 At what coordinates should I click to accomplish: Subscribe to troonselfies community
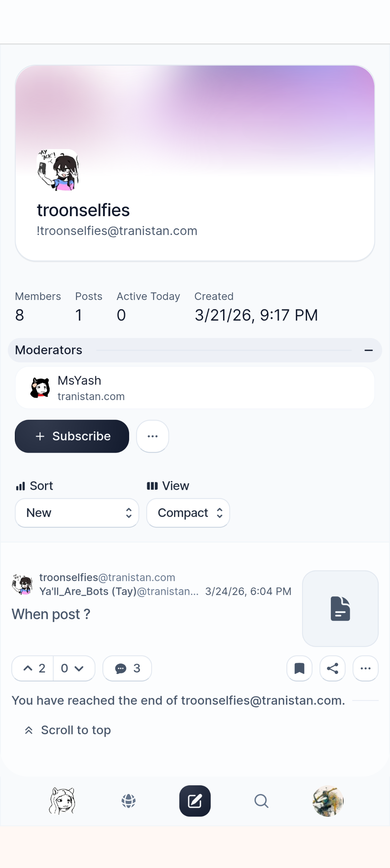(72, 436)
